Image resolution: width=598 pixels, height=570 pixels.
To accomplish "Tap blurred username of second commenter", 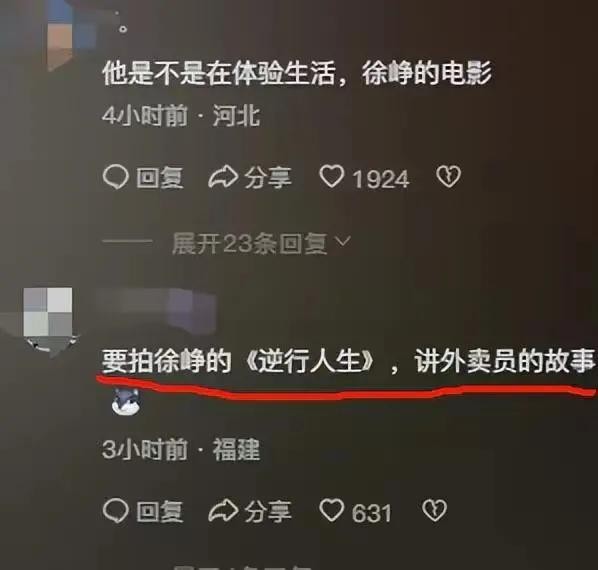I will (x=156, y=309).
